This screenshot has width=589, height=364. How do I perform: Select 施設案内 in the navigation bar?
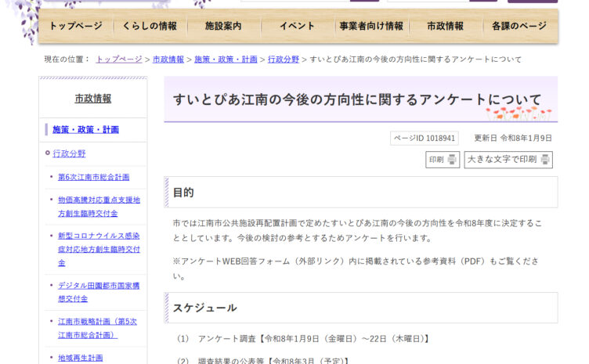[x=223, y=26]
